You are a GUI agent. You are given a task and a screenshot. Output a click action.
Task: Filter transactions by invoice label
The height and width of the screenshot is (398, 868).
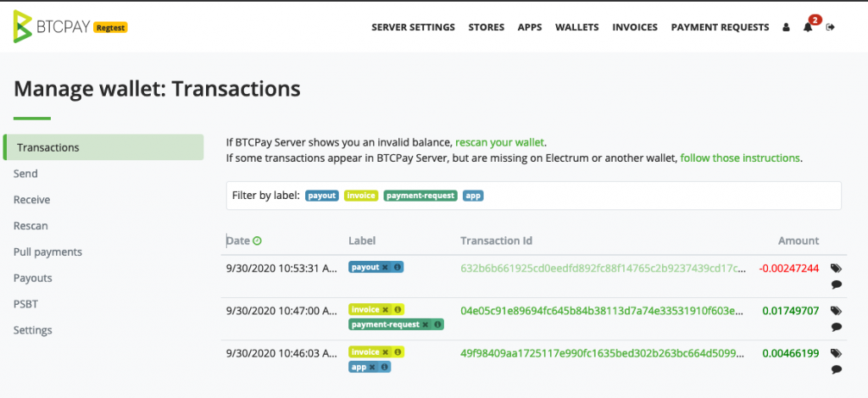coord(361,196)
